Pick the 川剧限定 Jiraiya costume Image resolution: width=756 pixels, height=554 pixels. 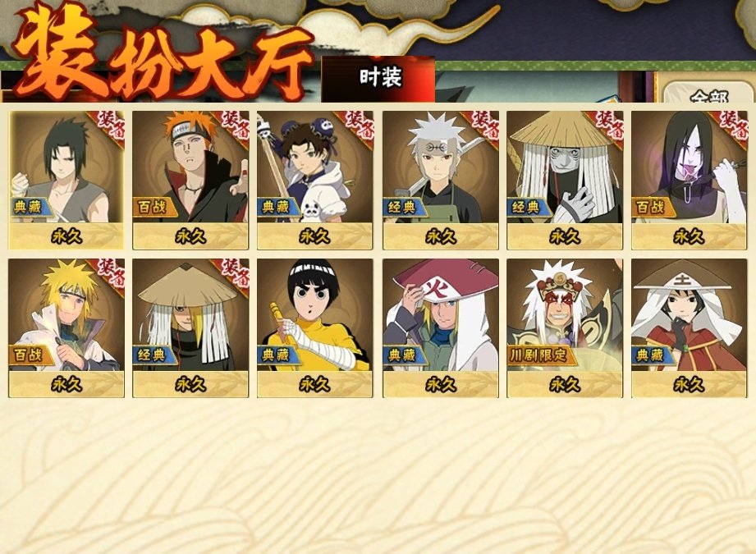pyautogui.click(x=565, y=327)
